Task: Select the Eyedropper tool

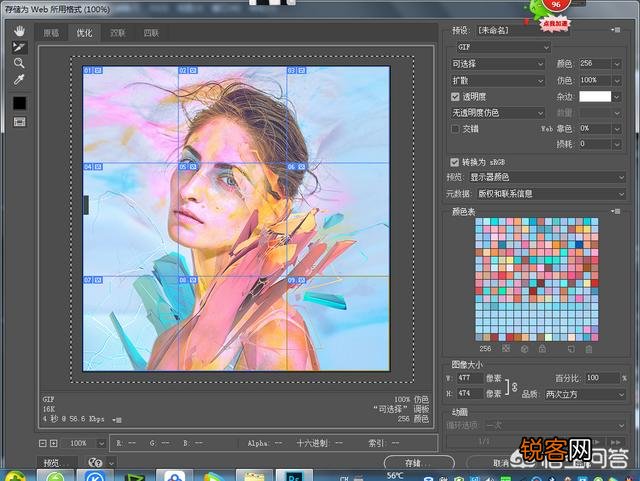Action: click(19, 80)
